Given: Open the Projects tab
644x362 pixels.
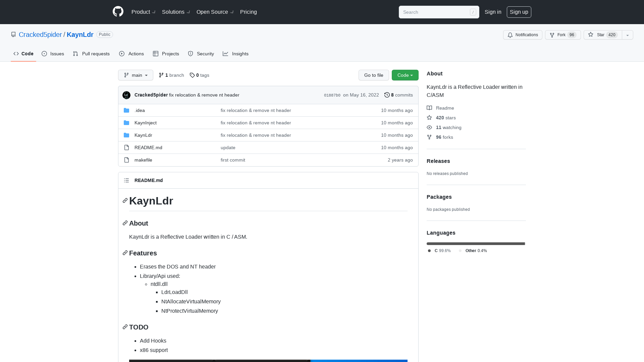Looking at the screenshot, I should (x=166, y=54).
